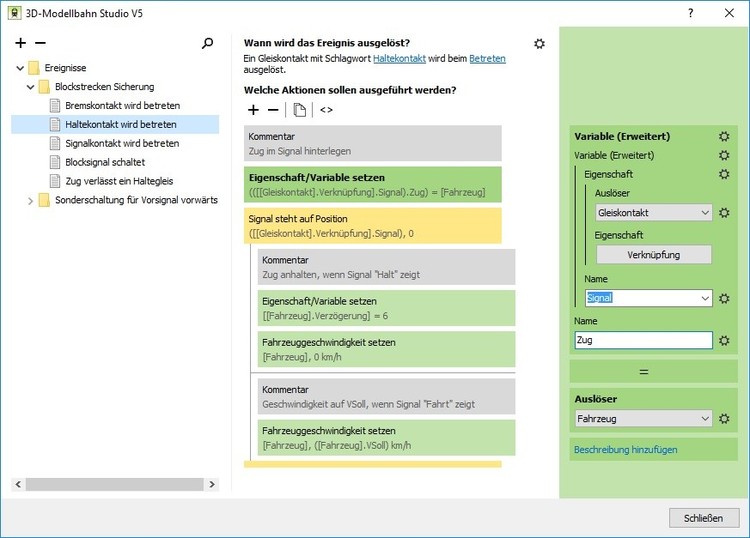Click the add event plus icon in left panel
Screen dimensions: 750x538
[21, 44]
